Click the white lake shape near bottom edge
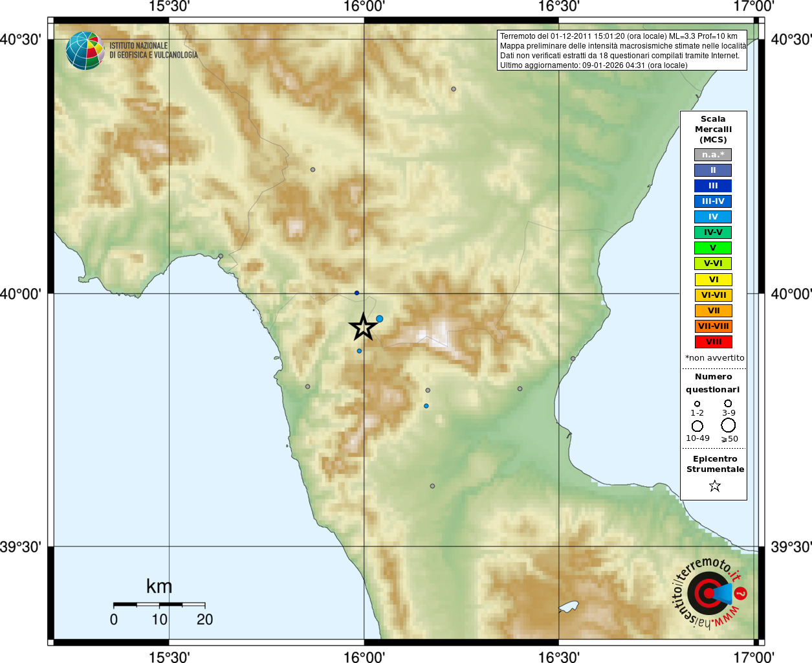The image size is (812, 663). 568,607
